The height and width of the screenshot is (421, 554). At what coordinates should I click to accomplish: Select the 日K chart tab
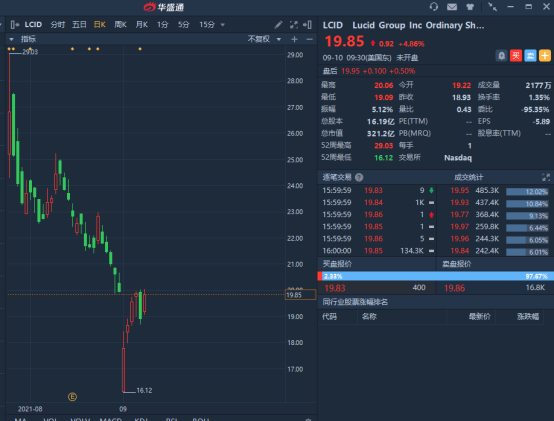tap(100, 25)
